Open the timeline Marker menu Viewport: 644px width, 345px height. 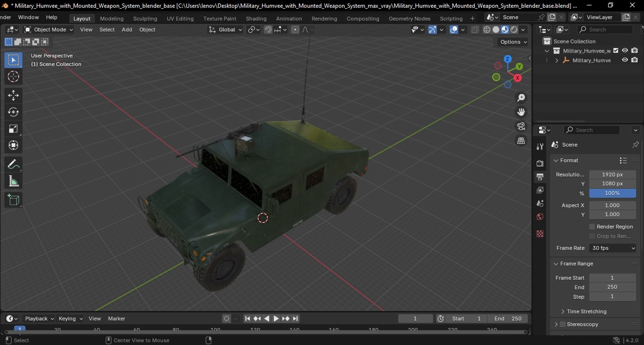pos(116,319)
